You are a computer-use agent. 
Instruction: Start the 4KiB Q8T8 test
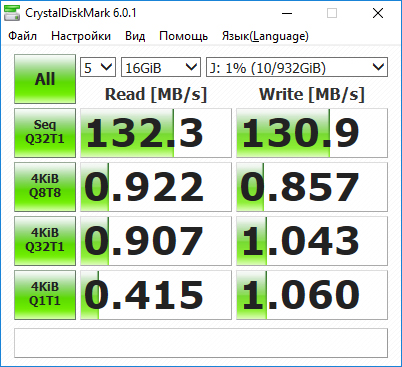coord(45,187)
